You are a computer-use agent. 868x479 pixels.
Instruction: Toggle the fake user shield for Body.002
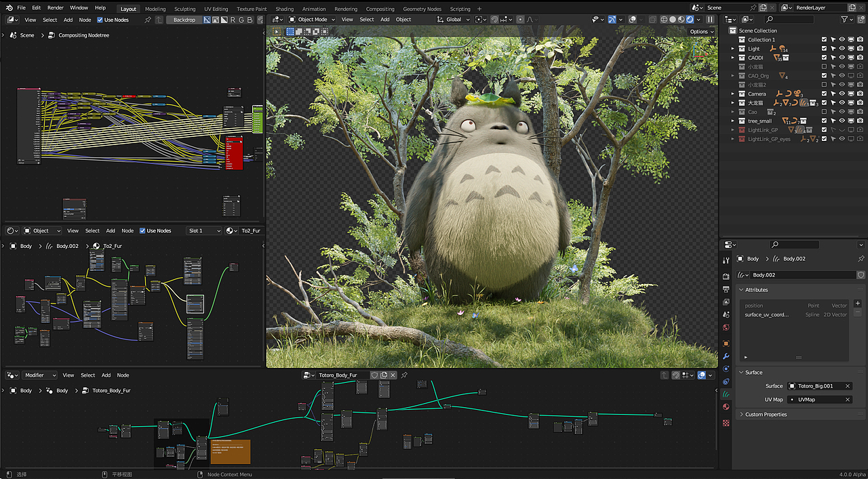(861, 275)
